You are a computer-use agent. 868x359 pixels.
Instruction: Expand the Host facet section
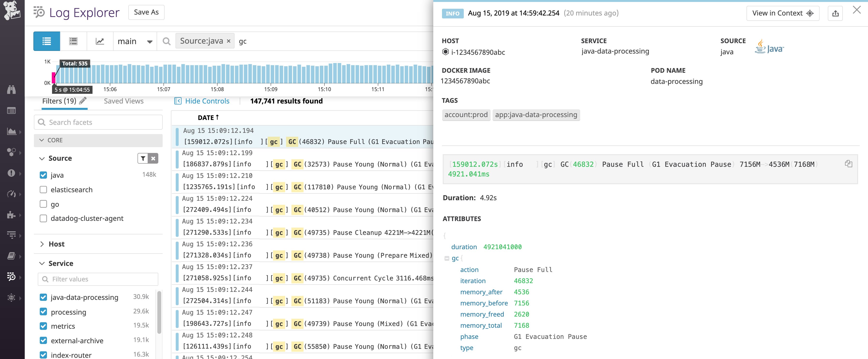(42, 244)
